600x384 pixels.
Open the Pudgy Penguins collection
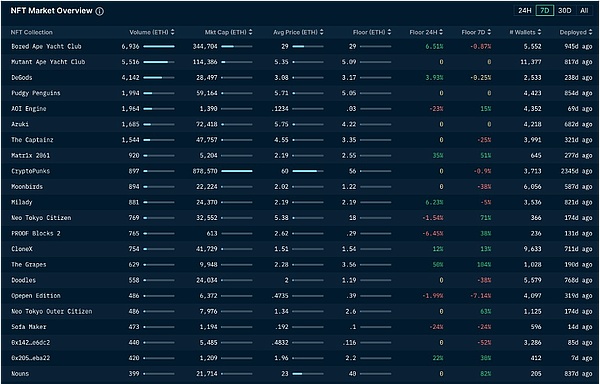pos(36,93)
